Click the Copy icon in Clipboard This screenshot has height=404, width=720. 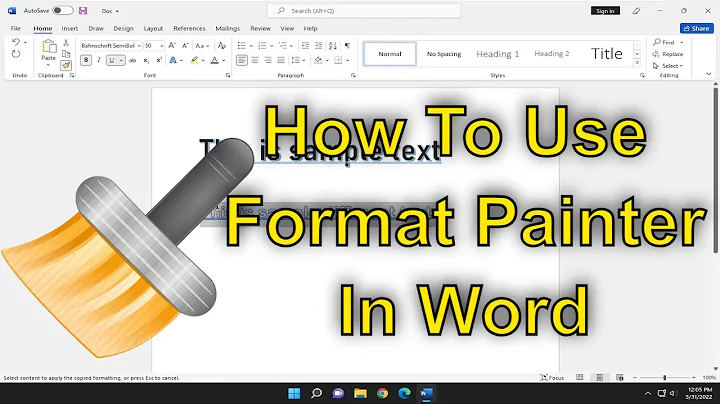tap(66, 54)
